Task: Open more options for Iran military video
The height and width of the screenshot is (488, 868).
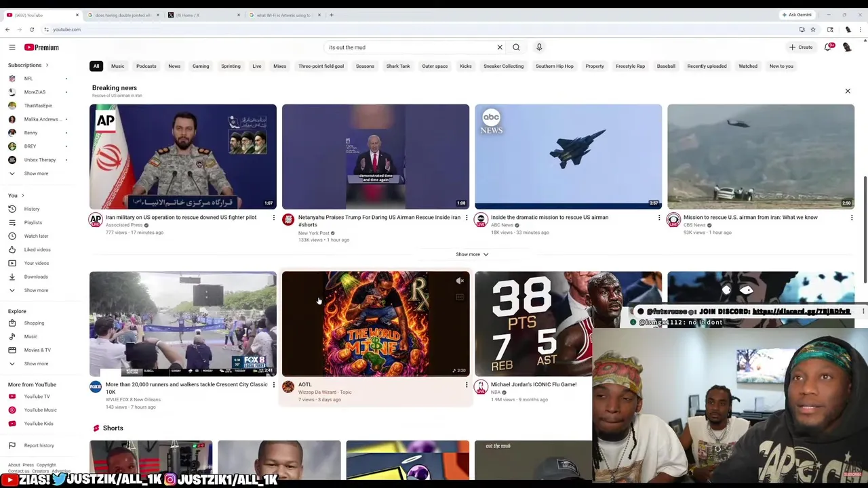Action: point(274,218)
